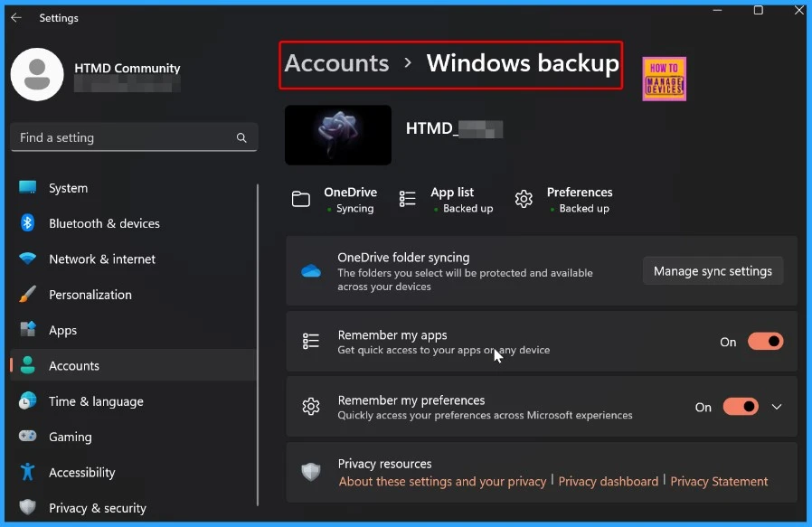
Task: Click the back arrow in Settings header
Action: (16, 18)
